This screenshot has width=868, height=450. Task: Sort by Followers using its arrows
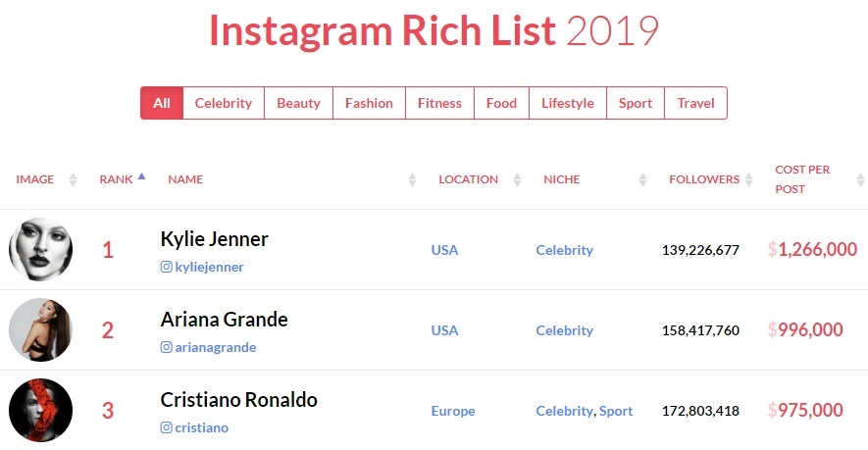[x=748, y=180]
